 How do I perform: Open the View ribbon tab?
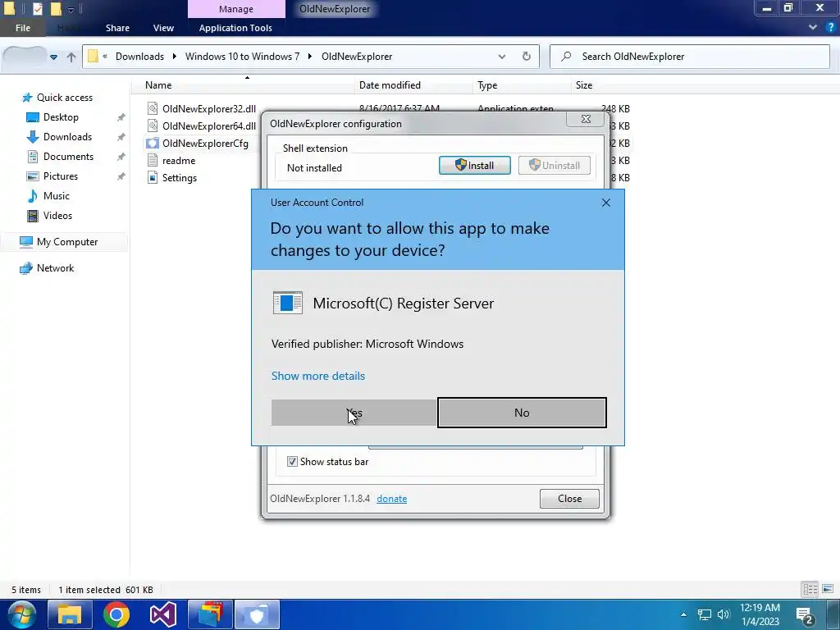click(163, 28)
